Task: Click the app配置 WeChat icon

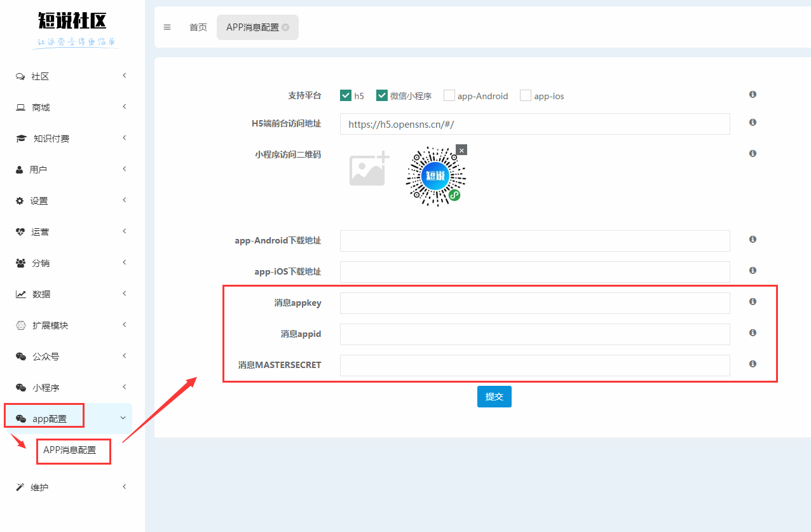Action: tap(20, 419)
